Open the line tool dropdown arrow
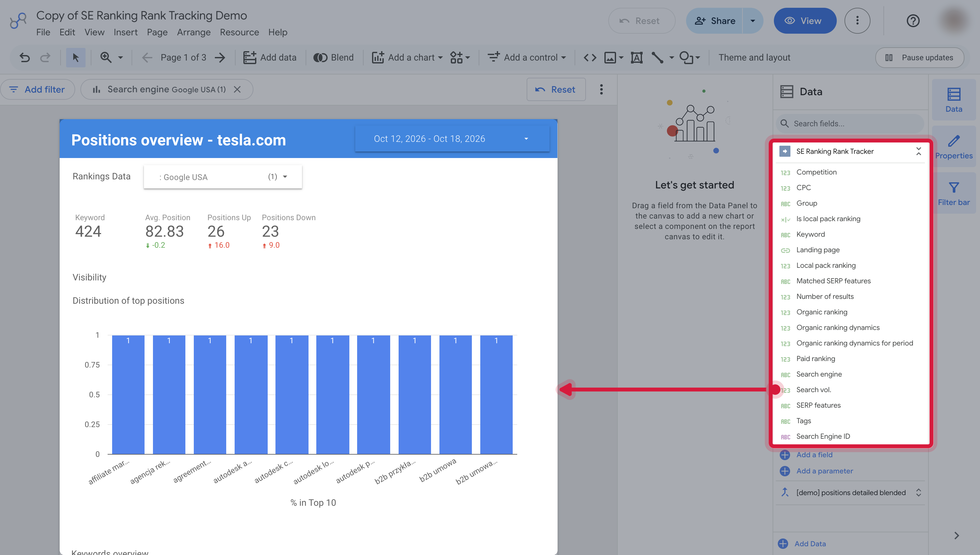The image size is (980, 555). pos(672,58)
